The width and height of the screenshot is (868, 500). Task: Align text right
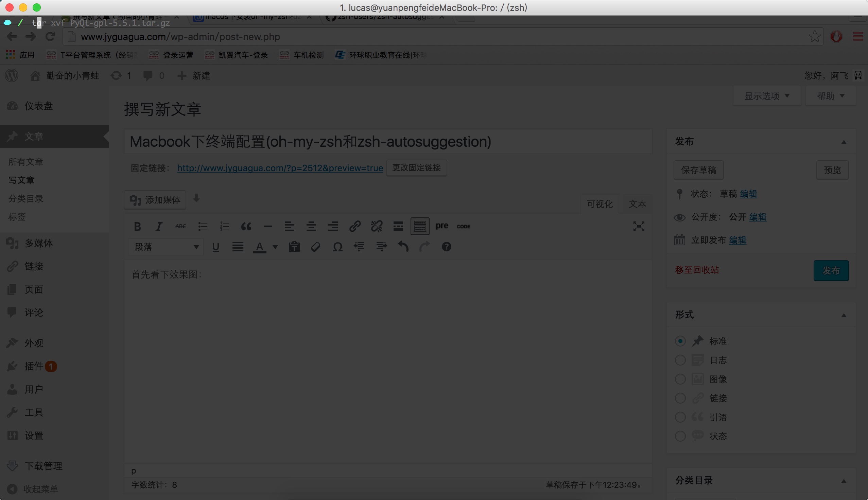(x=333, y=226)
